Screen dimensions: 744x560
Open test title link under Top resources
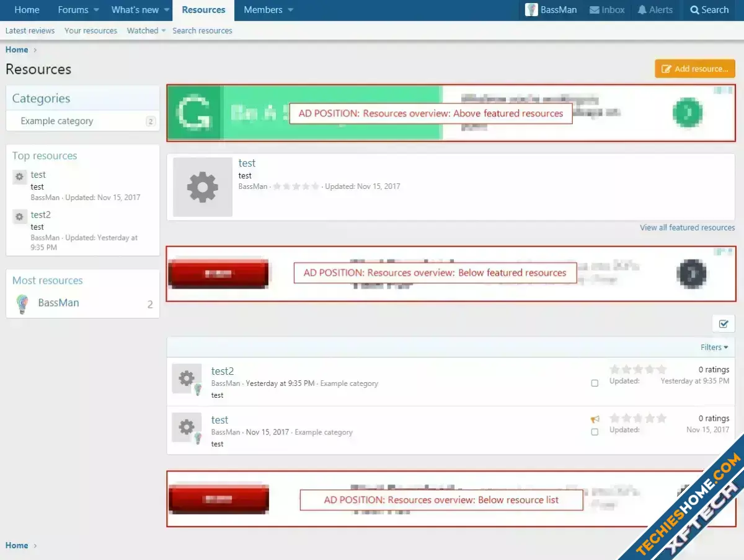click(x=38, y=175)
